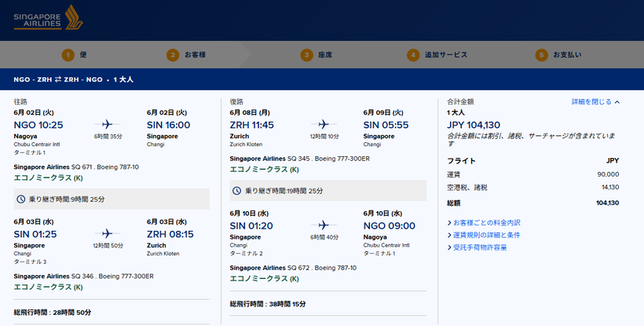Click step 3 circle for 座席
644x326 pixels.
click(x=306, y=55)
